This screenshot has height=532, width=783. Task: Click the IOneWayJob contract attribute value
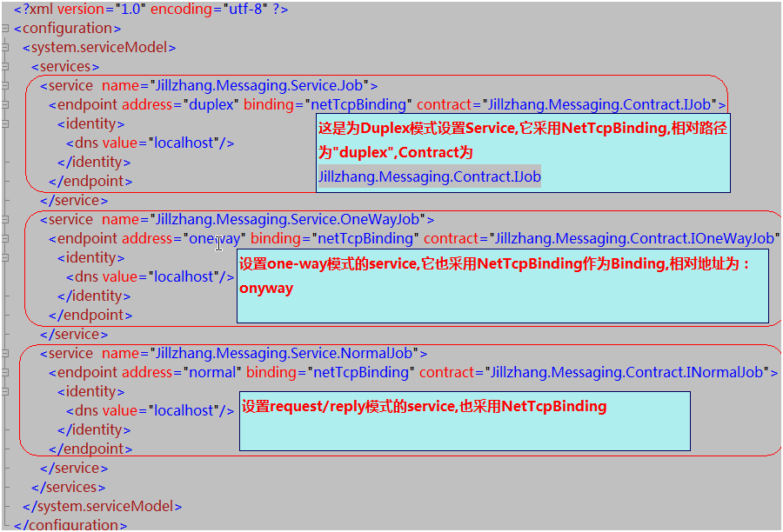tap(633, 238)
